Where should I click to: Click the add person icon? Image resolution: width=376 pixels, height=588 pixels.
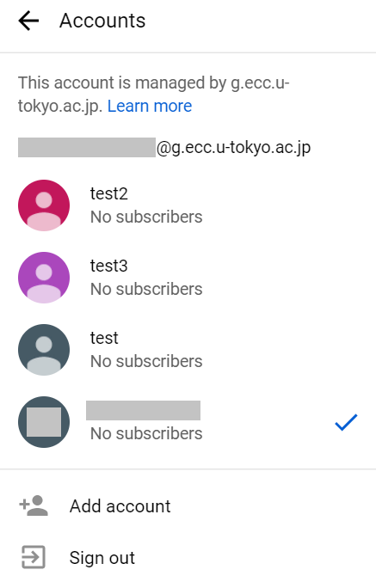point(34,505)
